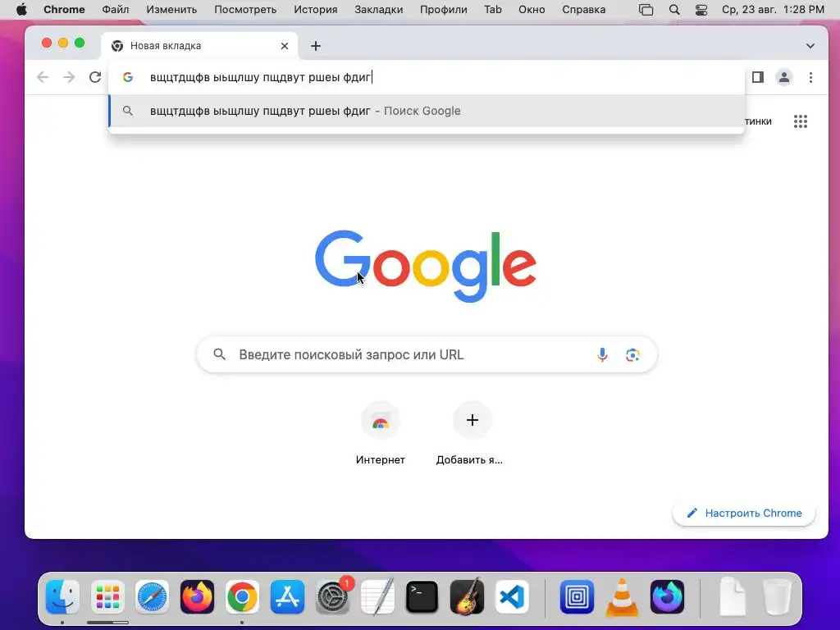Image resolution: width=840 pixels, height=630 pixels.
Task: Close the Новая вкладка tab
Action: 285,46
